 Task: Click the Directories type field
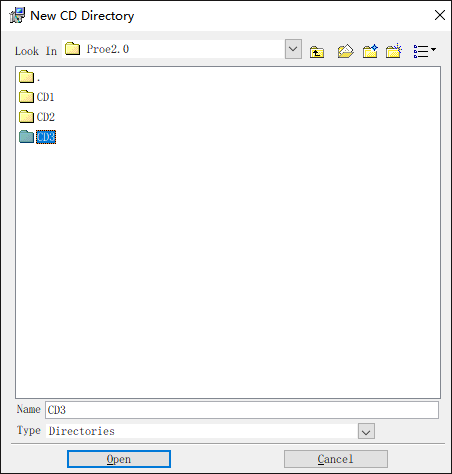pyautogui.click(x=202, y=431)
